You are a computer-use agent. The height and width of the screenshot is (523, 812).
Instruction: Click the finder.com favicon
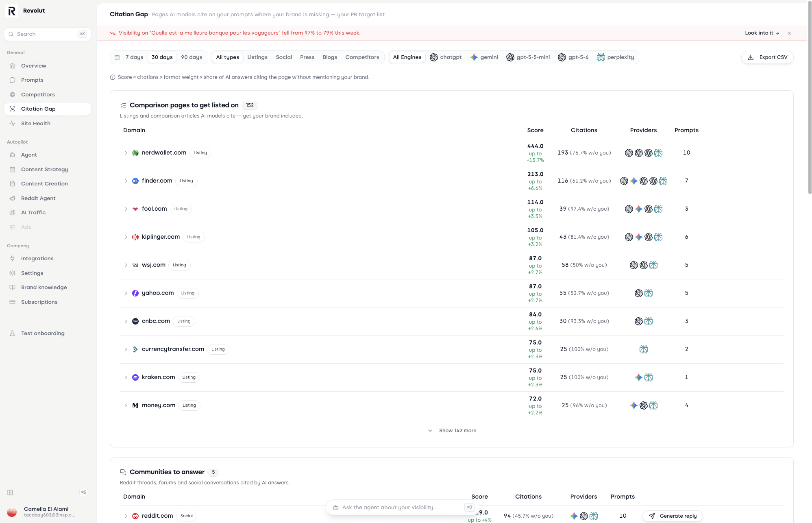click(x=135, y=181)
